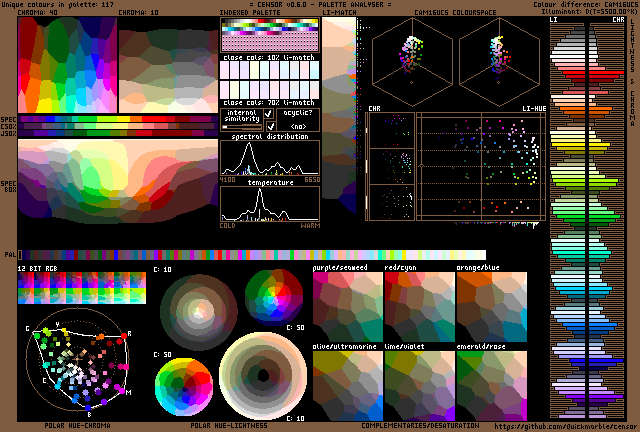The width and height of the screenshot is (640, 432).
Task: Click the 'INDEXED PALETTE' heading
Action: [x=250, y=12]
